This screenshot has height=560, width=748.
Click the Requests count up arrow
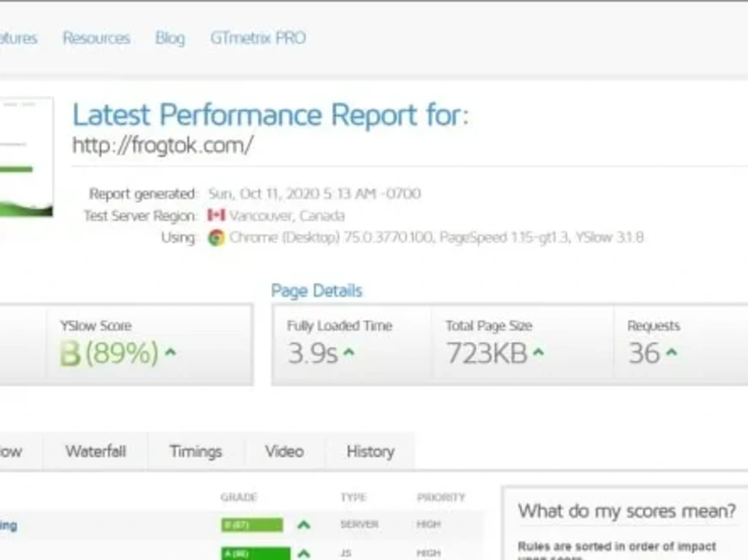point(672,352)
